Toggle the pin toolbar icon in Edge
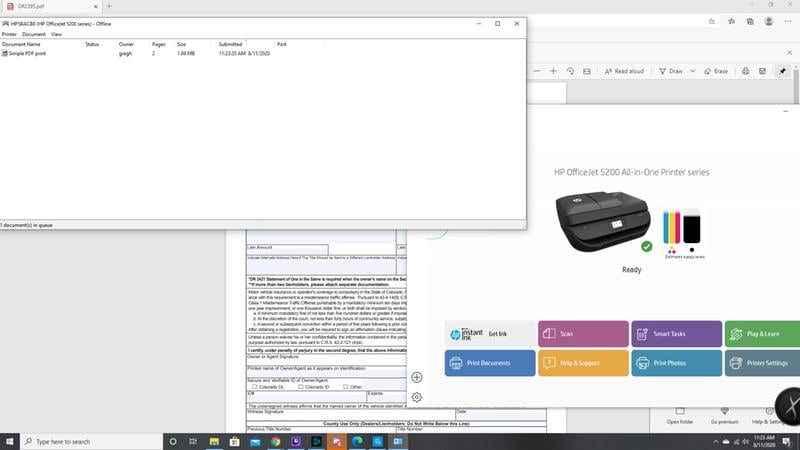The width and height of the screenshot is (800, 450). click(x=782, y=71)
